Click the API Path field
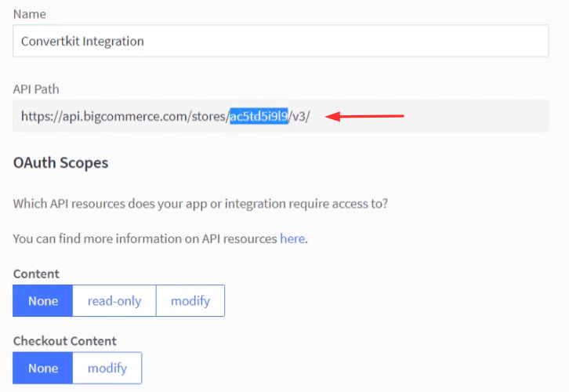 [x=281, y=116]
